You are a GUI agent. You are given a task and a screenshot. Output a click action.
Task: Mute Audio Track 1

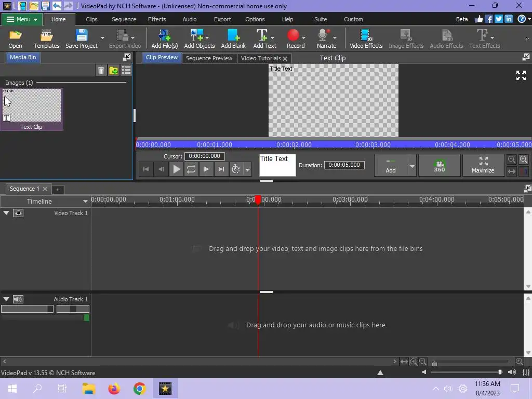[x=18, y=299]
